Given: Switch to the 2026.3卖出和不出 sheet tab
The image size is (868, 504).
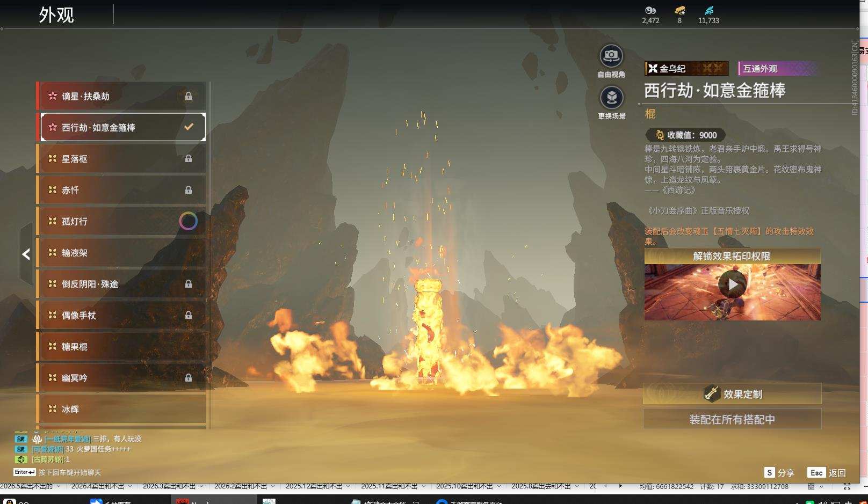Looking at the screenshot, I should pyautogui.click(x=169, y=486).
